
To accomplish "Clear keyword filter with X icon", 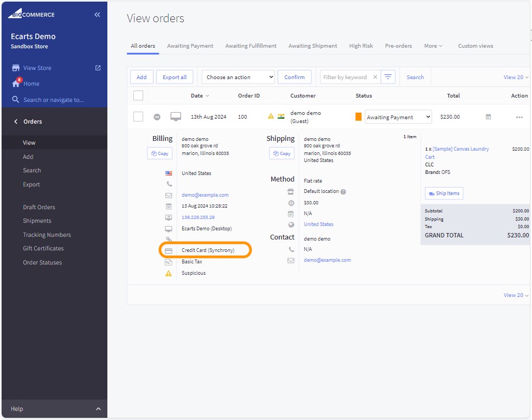I will click(x=375, y=77).
